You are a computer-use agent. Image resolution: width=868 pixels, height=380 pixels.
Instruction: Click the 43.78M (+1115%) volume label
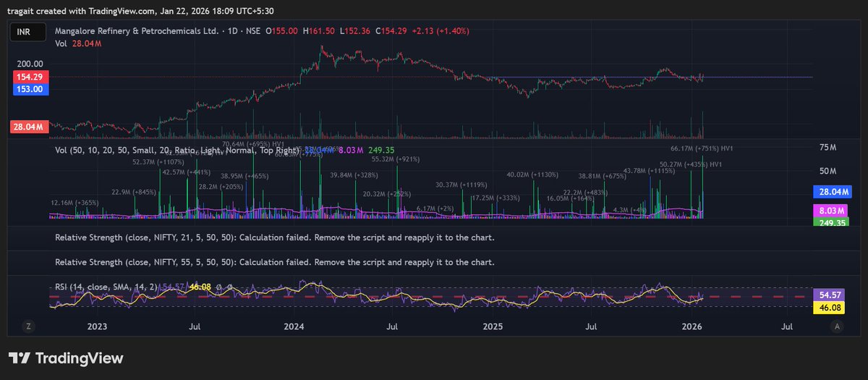(x=649, y=171)
